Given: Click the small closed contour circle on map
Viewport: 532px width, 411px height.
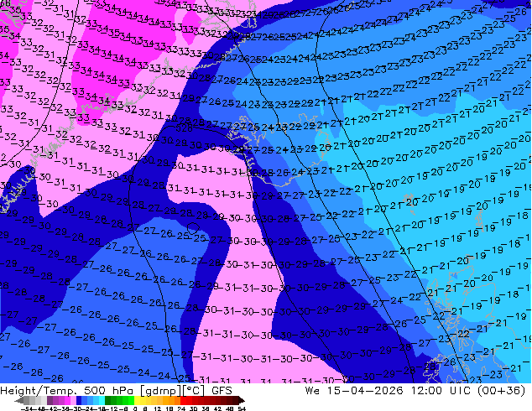Looking at the screenshot, I should tap(193, 228).
